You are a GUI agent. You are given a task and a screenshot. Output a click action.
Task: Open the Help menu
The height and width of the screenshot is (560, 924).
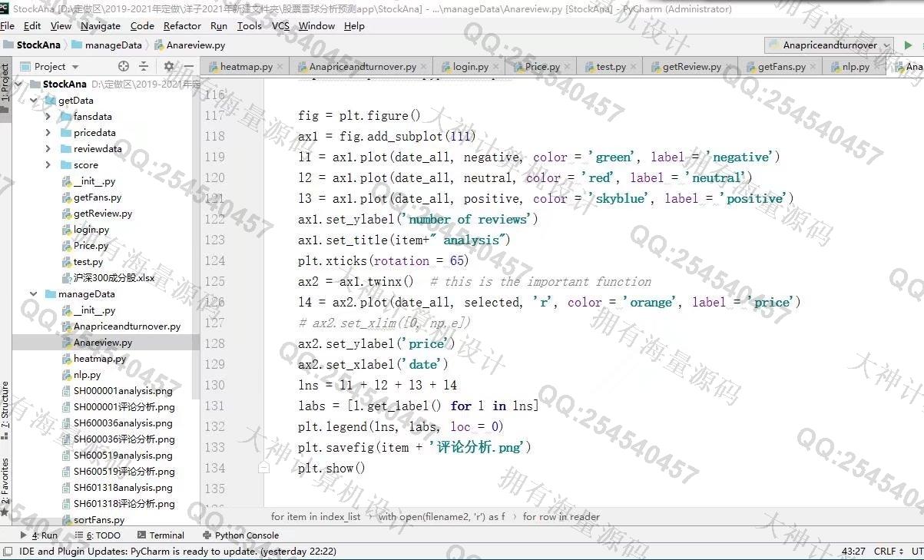point(354,25)
